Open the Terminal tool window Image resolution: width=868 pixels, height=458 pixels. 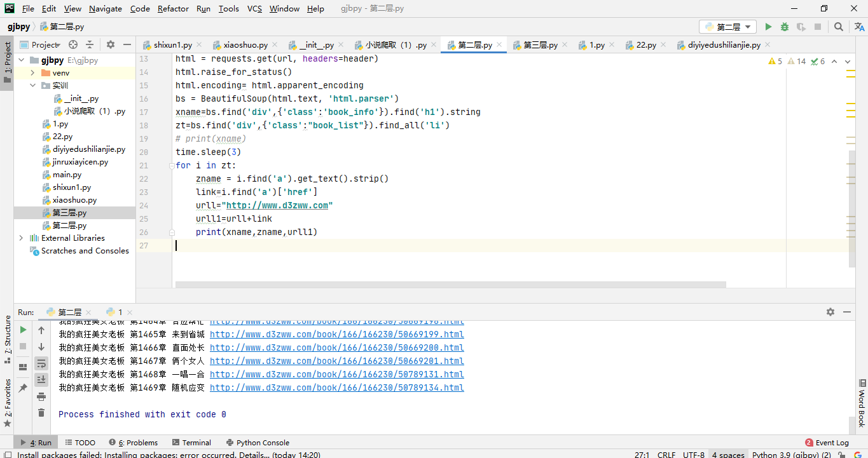[191, 443]
